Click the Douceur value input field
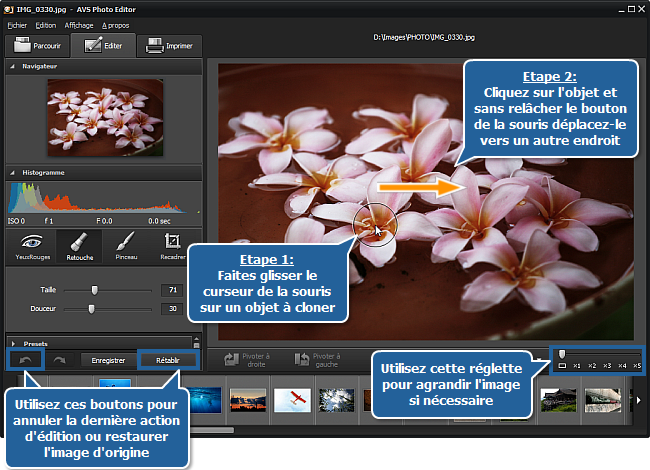This screenshot has height=470, width=650. pos(173,309)
